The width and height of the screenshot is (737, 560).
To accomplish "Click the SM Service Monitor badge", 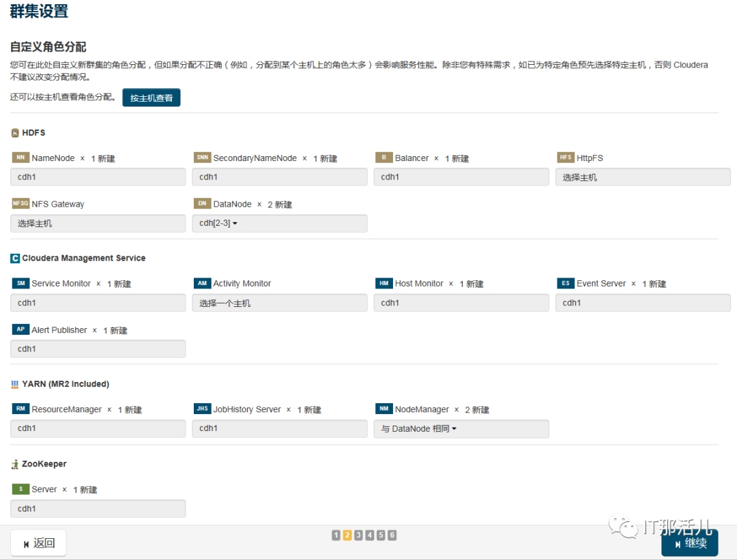I will [x=20, y=283].
